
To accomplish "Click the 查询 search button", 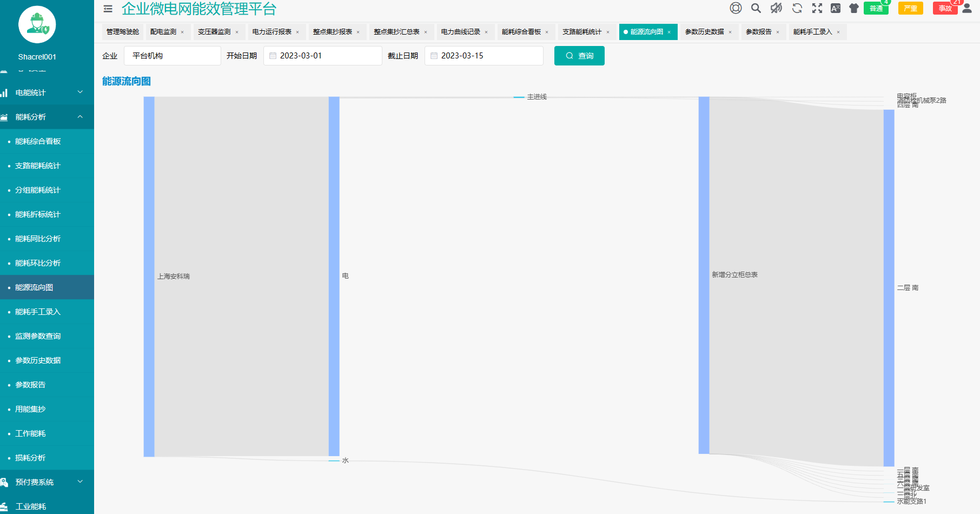I will tap(579, 56).
